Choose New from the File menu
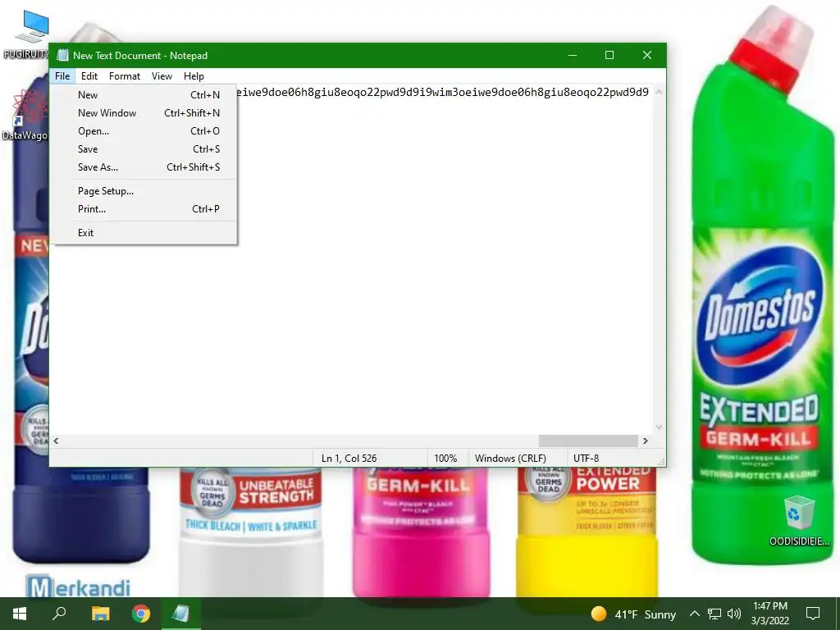Viewport: 840px width, 630px height. click(x=144, y=95)
